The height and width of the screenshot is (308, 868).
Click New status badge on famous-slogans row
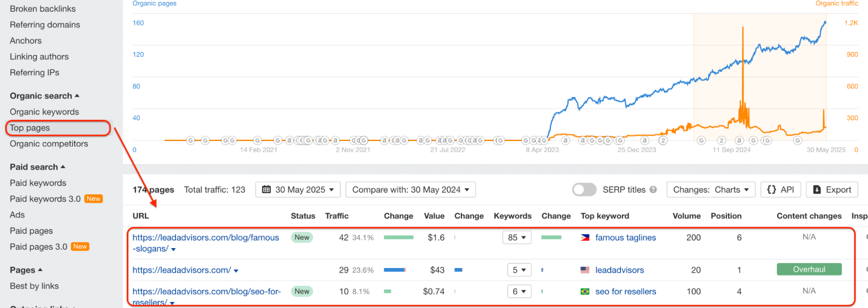[x=302, y=237]
